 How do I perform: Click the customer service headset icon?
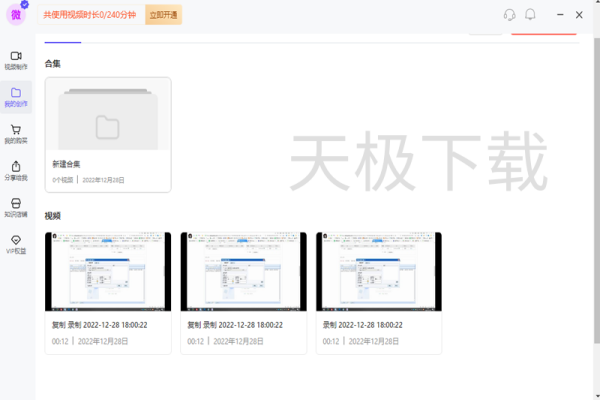(x=509, y=15)
